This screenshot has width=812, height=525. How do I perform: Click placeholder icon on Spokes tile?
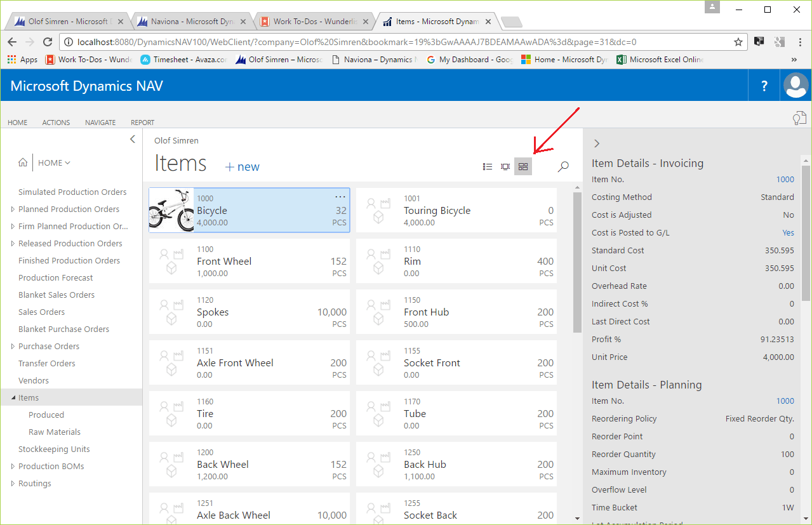pos(171,312)
